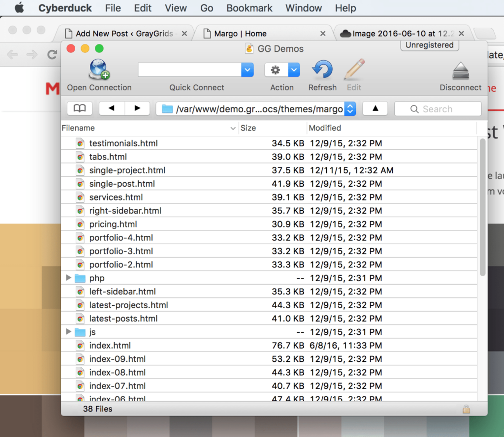Open the Action gear menu
504x437 pixels.
276,70
